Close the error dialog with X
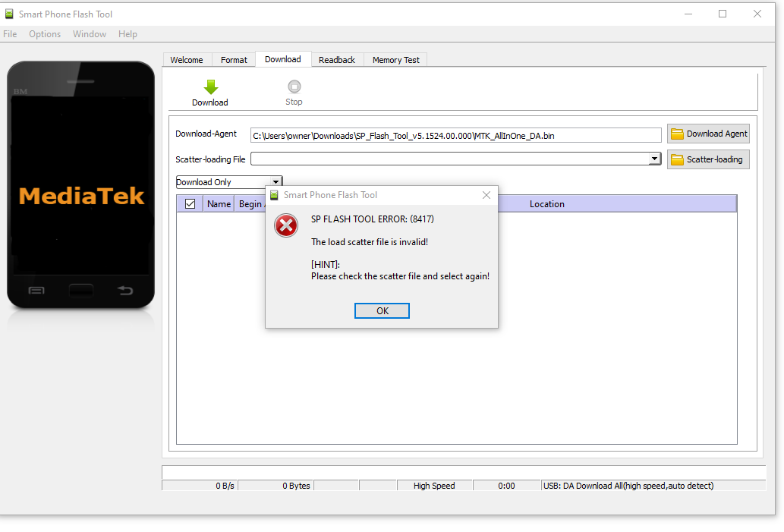The height and width of the screenshot is (532, 784). pyautogui.click(x=486, y=195)
